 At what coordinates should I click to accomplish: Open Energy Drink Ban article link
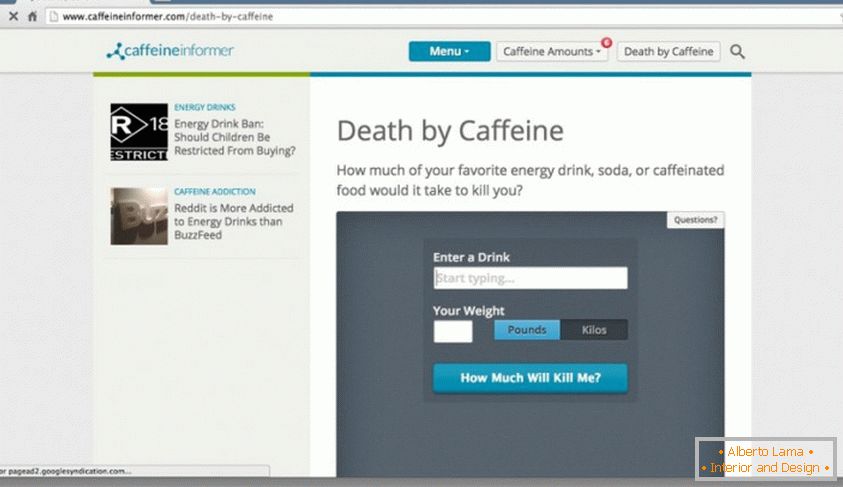tap(235, 137)
